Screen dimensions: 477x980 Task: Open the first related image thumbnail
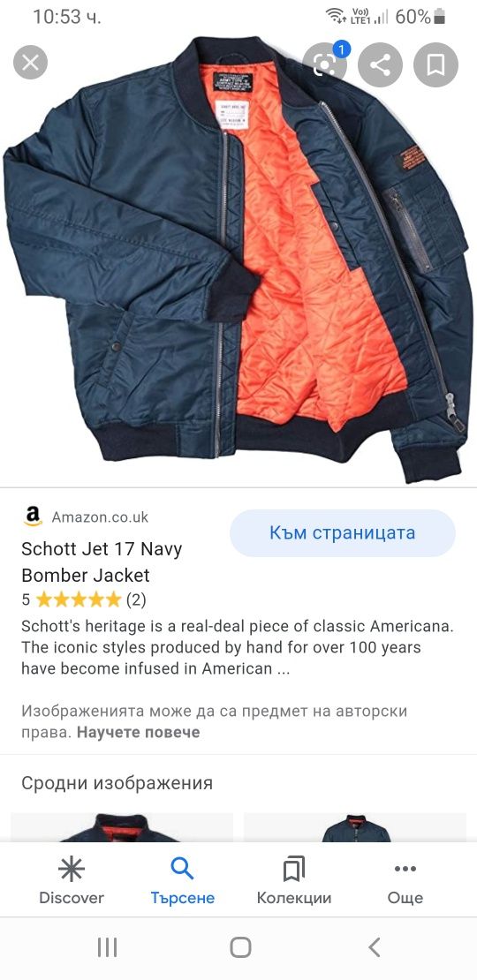pyautogui.click(x=122, y=827)
